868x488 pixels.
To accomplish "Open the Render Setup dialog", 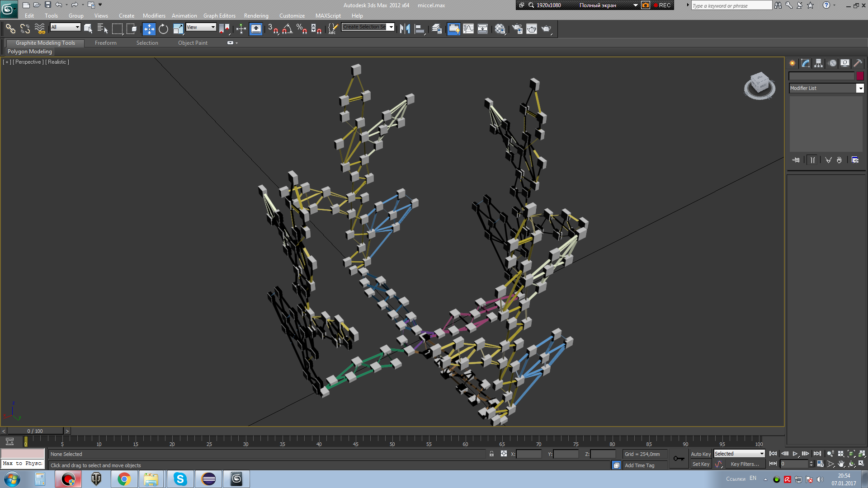I will (517, 29).
